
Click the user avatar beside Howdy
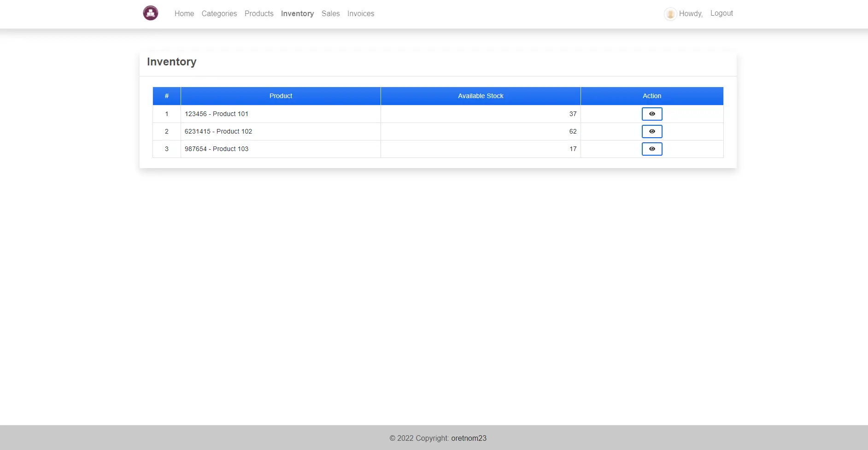pos(670,14)
